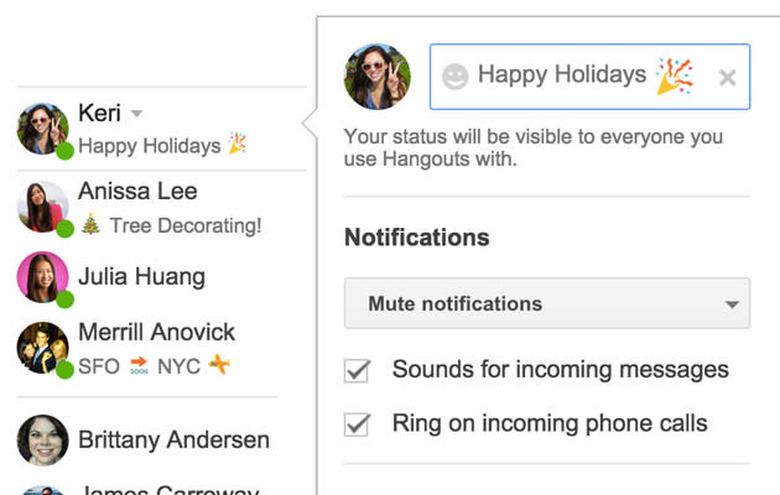Click the Christmas tree emoji in Anissa's status
Image resolution: width=780 pixels, height=495 pixels.
coord(90,225)
